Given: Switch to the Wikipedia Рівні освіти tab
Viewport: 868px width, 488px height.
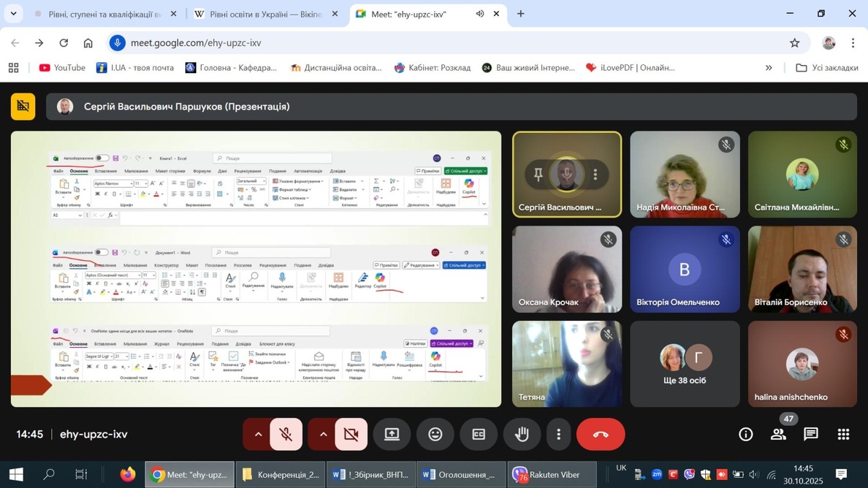Looking at the screenshot, I should point(265,14).
